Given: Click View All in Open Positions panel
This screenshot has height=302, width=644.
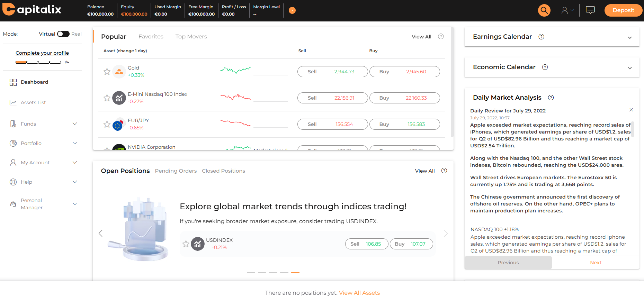Looking at the screenshot, I should (x=425, y=171).
